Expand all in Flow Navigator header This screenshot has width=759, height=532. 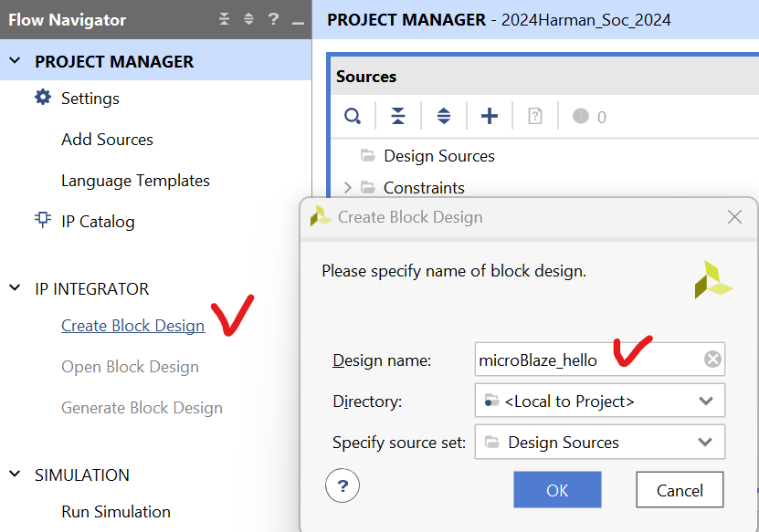[x=248, y=19]
